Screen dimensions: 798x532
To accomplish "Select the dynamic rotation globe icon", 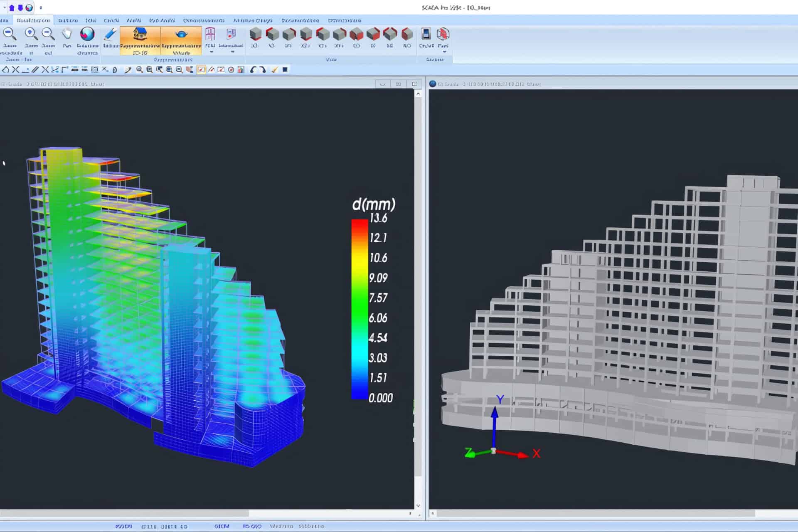I will click(87, 34).
